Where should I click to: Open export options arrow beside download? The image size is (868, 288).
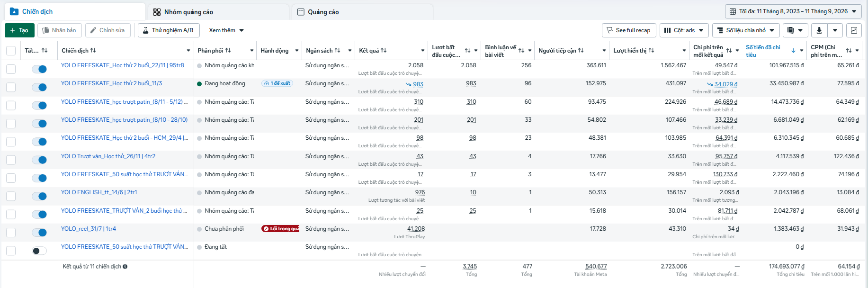click(x=835, y=30)
